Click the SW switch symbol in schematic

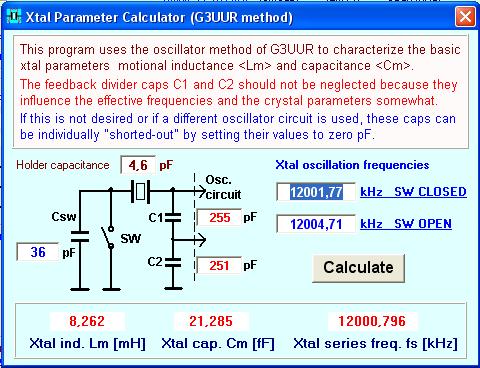108,237
